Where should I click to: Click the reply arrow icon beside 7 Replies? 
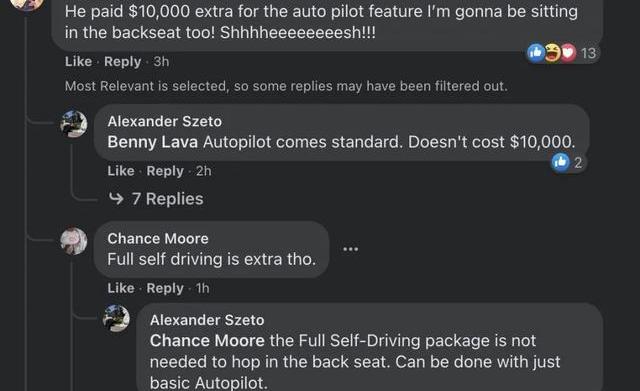[x=116, y=199]
